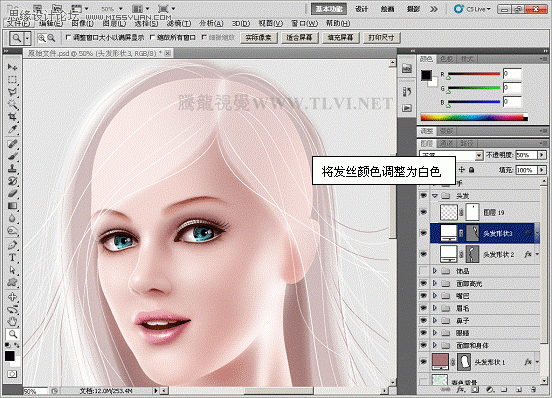Click the add layer mask button
This screenshot has height=398, width=552.
tap(475, 390)
